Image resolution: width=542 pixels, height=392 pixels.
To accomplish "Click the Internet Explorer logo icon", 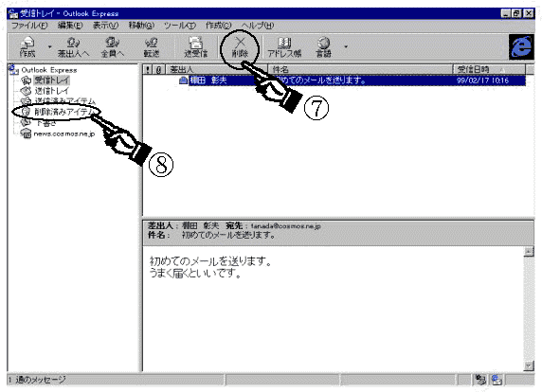I will 521,47.
